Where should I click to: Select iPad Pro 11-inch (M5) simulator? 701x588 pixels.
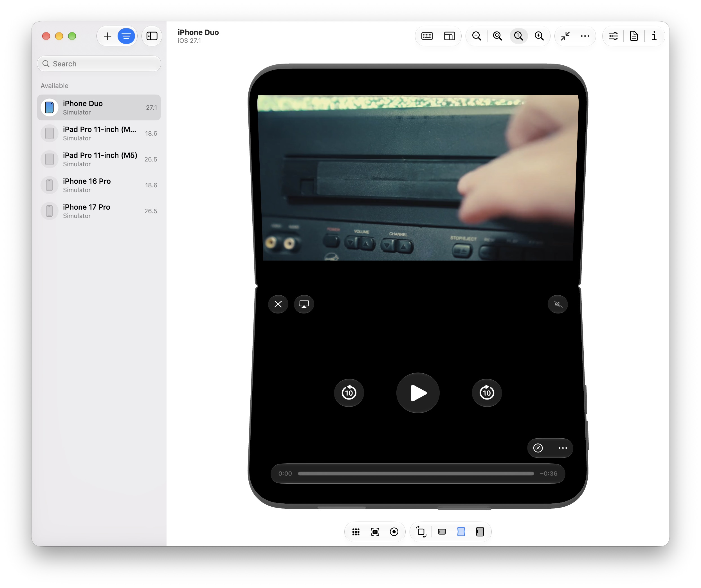(x=99, y=159)
